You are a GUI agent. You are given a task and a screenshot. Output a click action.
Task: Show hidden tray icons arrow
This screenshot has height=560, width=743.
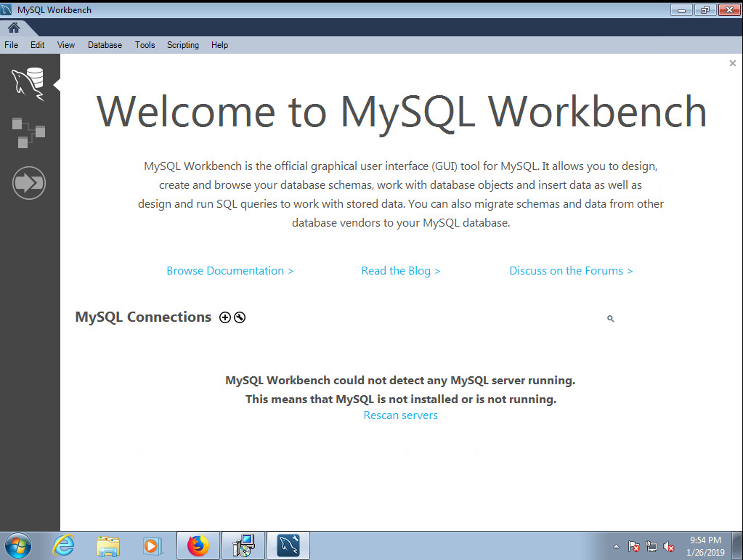click(616, 546)
